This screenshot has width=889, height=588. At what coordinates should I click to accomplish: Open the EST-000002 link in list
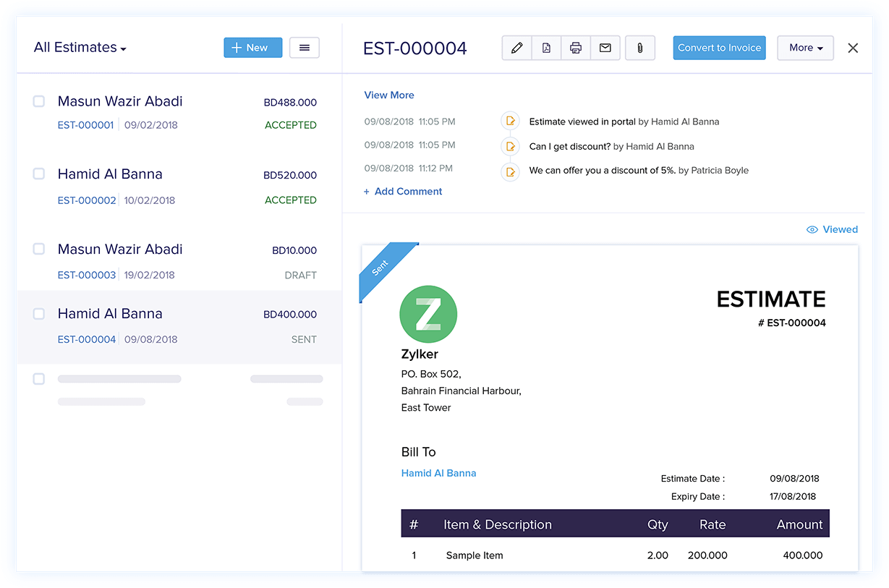[x=87, y=200]
